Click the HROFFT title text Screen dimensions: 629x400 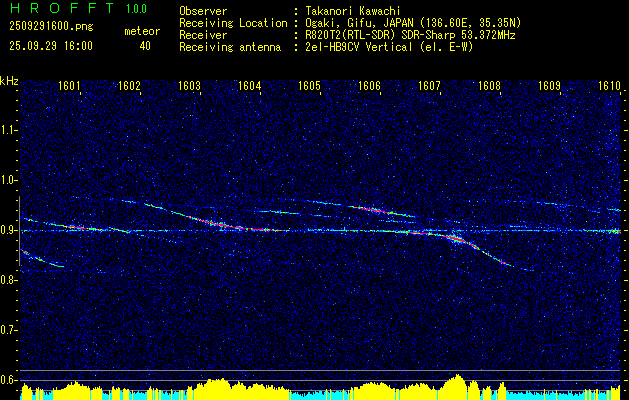point(62,8)
